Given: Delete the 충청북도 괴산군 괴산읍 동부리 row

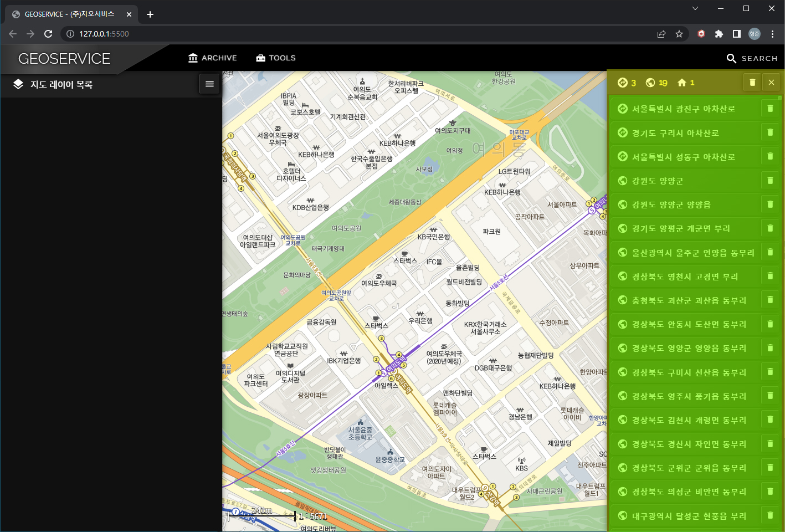Looking at the screenshot, I should pyautogui.click(x=770, y=300).
